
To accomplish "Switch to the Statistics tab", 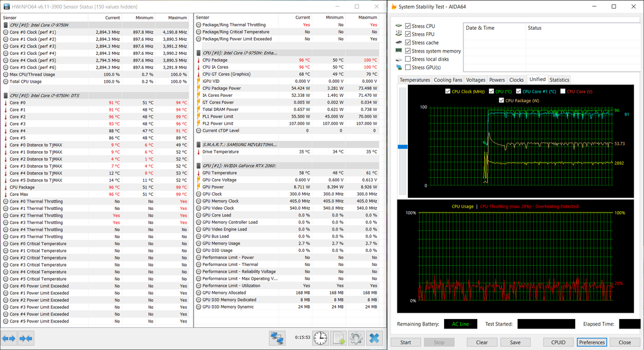I will pos(559,80).
